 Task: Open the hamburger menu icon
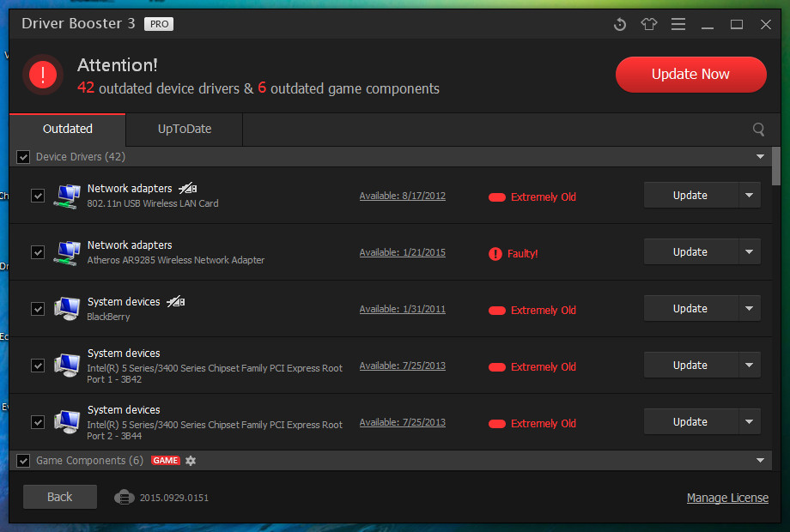[678, 24]
